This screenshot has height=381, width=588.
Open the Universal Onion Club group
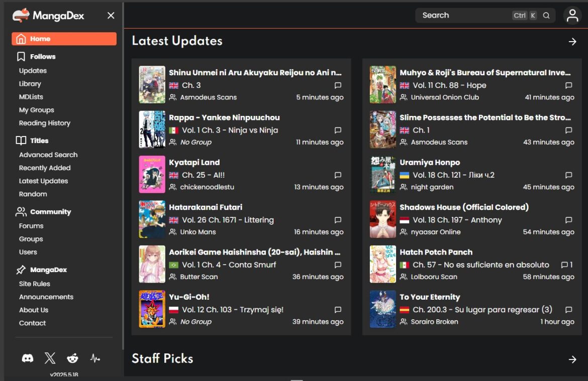pos(445,97)
